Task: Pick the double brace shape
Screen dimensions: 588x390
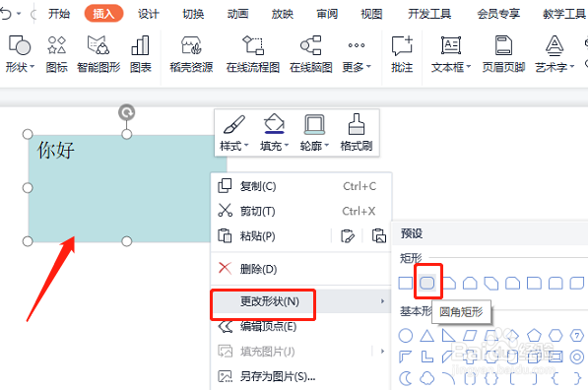Action: point(491,379)
